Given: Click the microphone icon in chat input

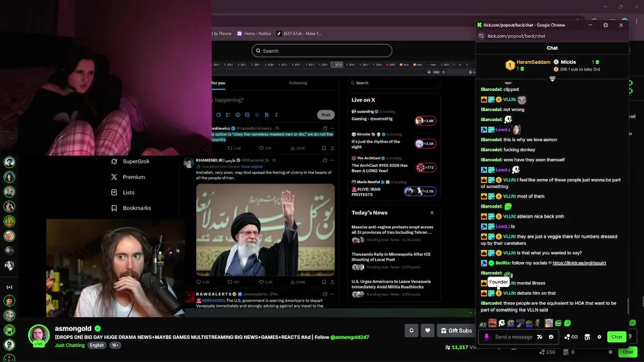Looking at the screenshot, I should [x=486, y=337].
